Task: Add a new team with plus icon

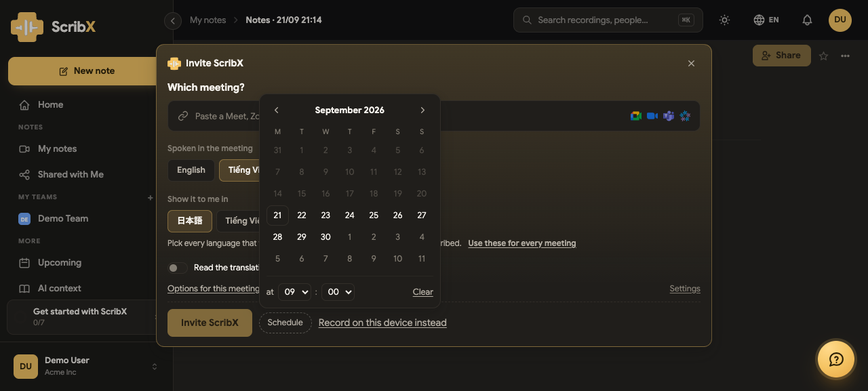Action: point(151,198)
